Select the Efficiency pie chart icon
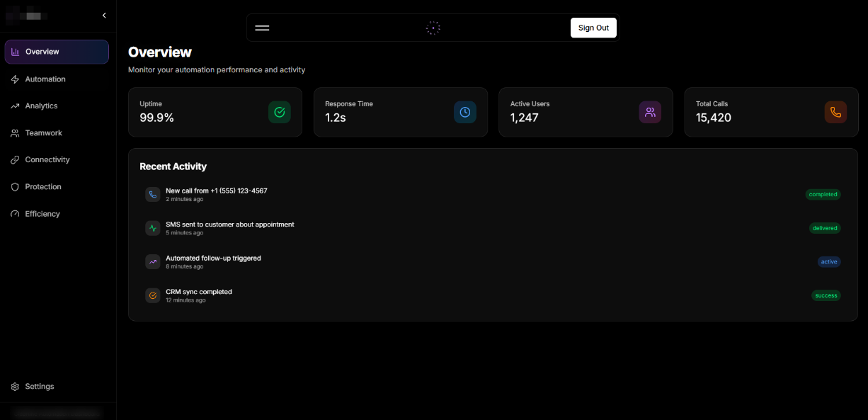Screen dimensions: 868x420 coord(15,213)
